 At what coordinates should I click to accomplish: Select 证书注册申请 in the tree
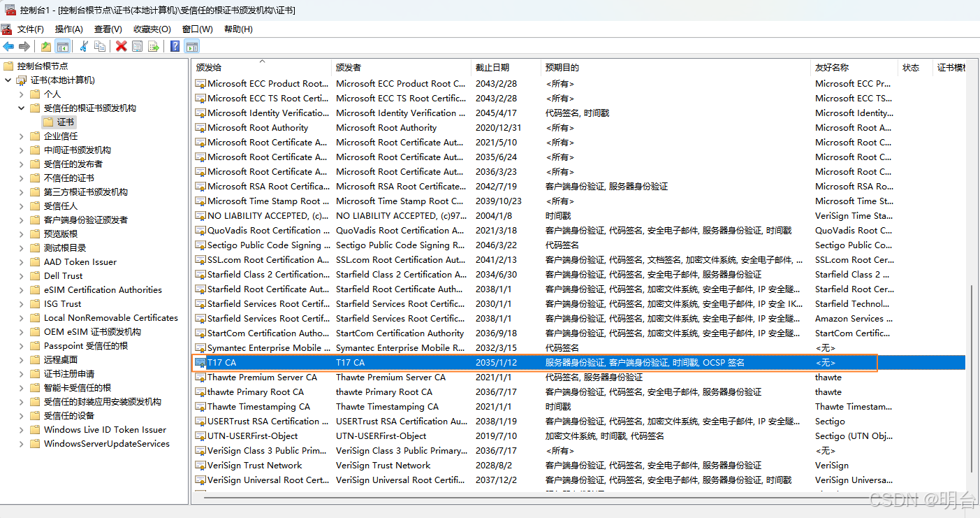point(69,374)
